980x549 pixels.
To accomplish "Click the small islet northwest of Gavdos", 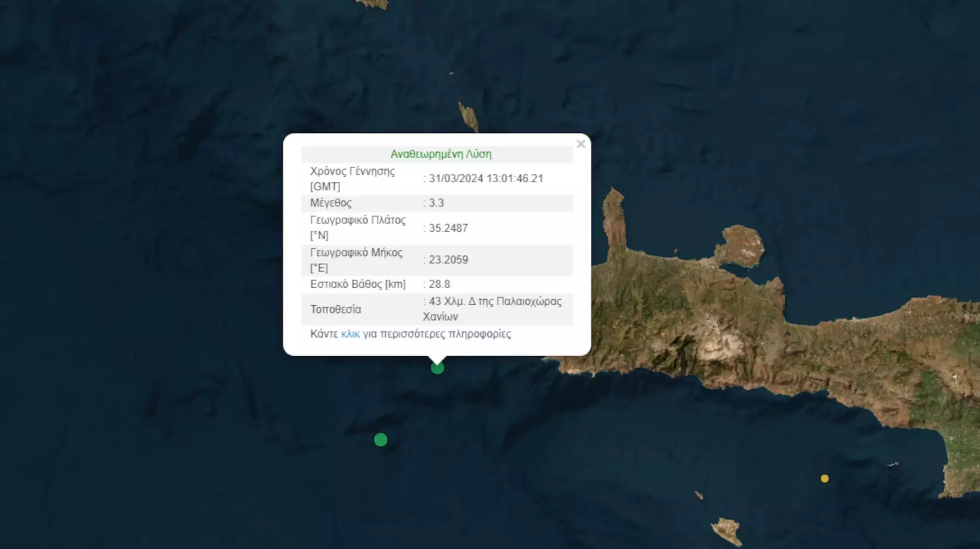I will point(699,495).
